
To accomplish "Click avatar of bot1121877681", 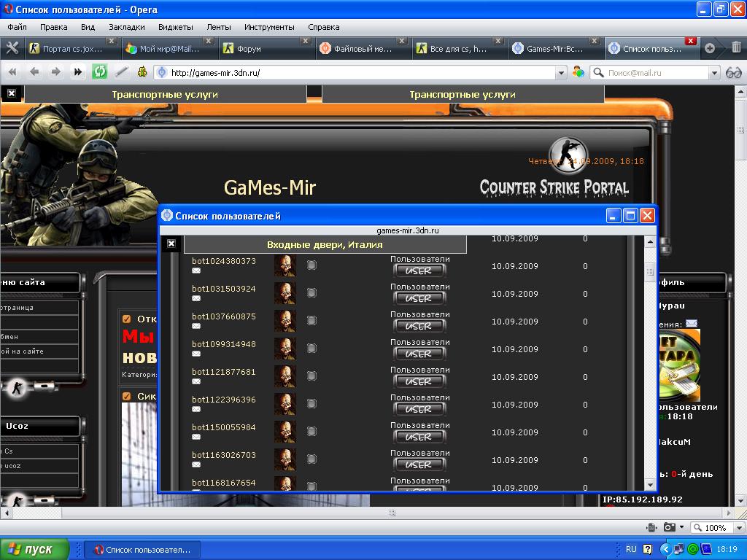I will (285, 376).
